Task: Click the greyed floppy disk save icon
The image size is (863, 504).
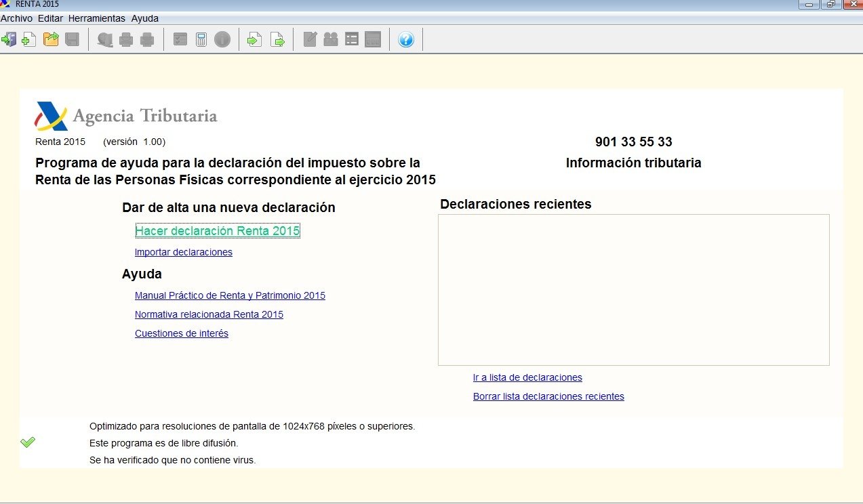Action: point(72,39)
